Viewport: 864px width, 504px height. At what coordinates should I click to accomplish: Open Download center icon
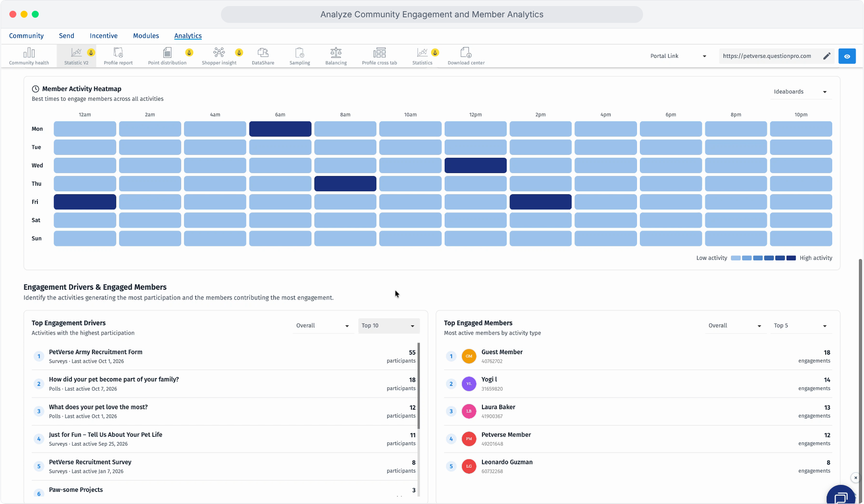click(x=466, y=52)
